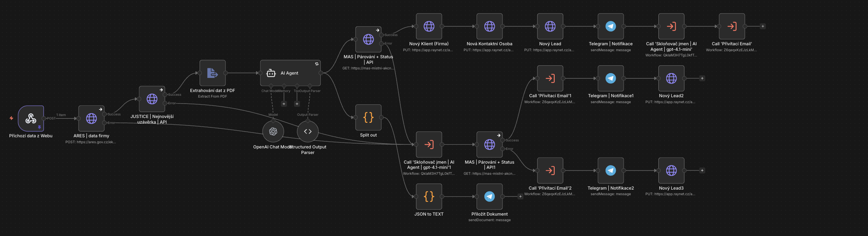Select the 'Přiložit Dokument' Telegram node

(490, 197)
